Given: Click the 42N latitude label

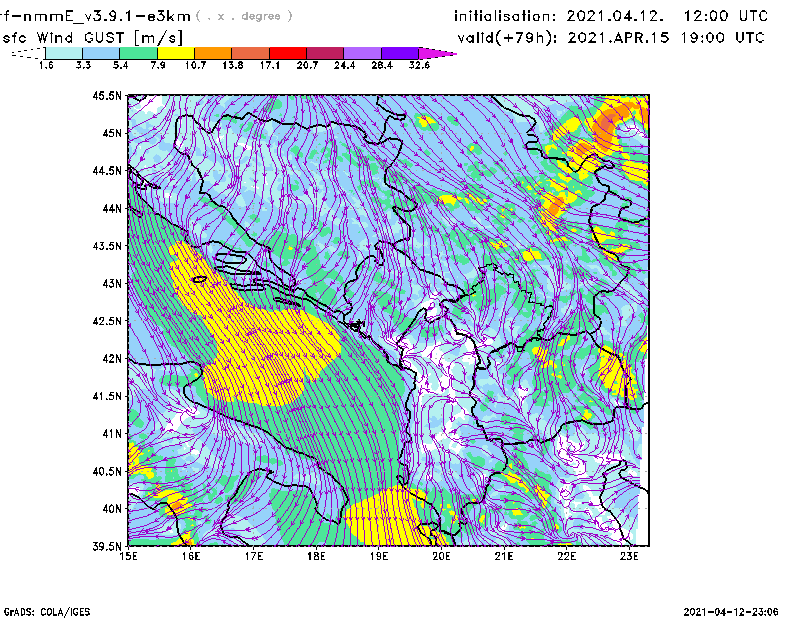Looking at the screenshot, I should (x=112, y=359).
